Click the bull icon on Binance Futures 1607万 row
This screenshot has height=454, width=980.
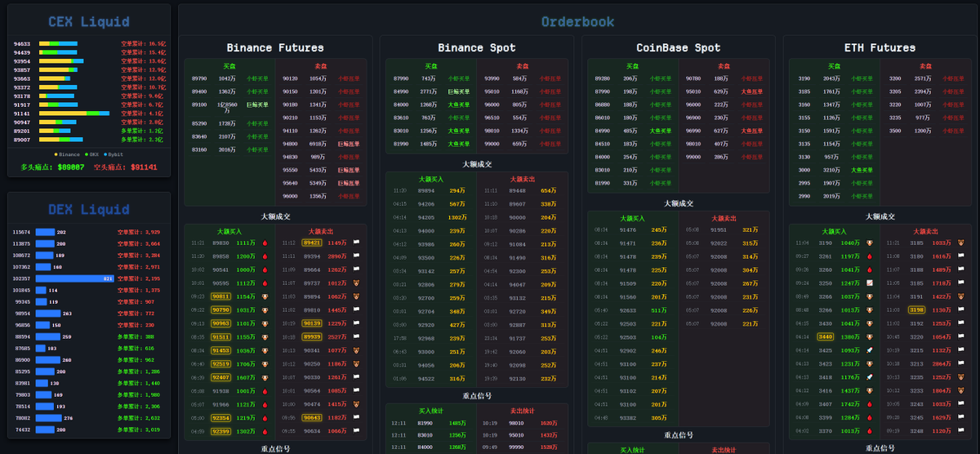(265, 378)
